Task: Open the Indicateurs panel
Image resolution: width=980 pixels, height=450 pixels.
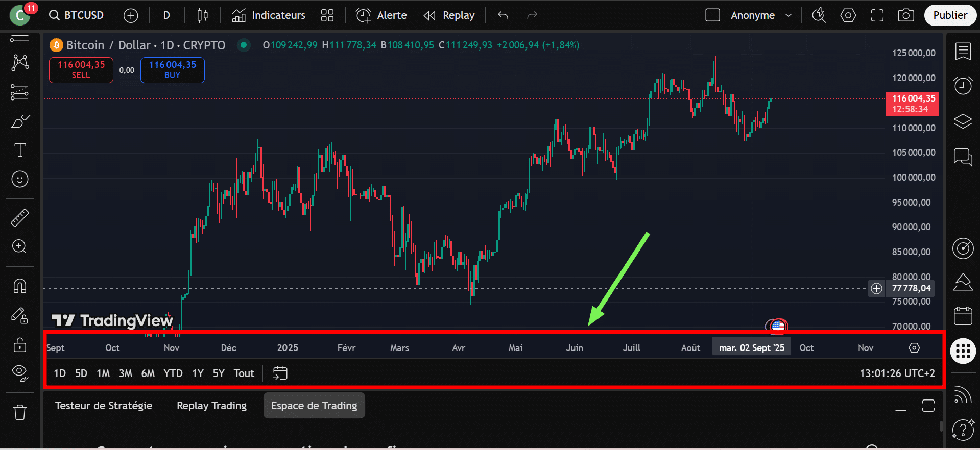Action: 269,15
